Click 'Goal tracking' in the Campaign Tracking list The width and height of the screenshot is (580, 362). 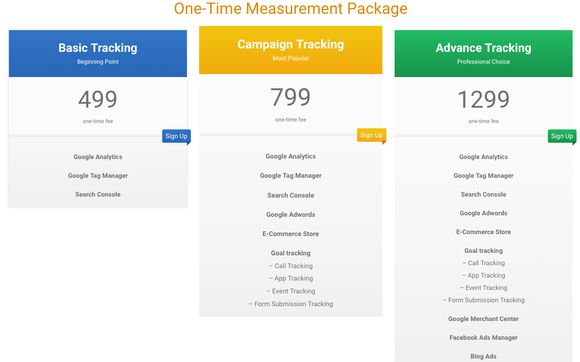(x=291, y=253)
